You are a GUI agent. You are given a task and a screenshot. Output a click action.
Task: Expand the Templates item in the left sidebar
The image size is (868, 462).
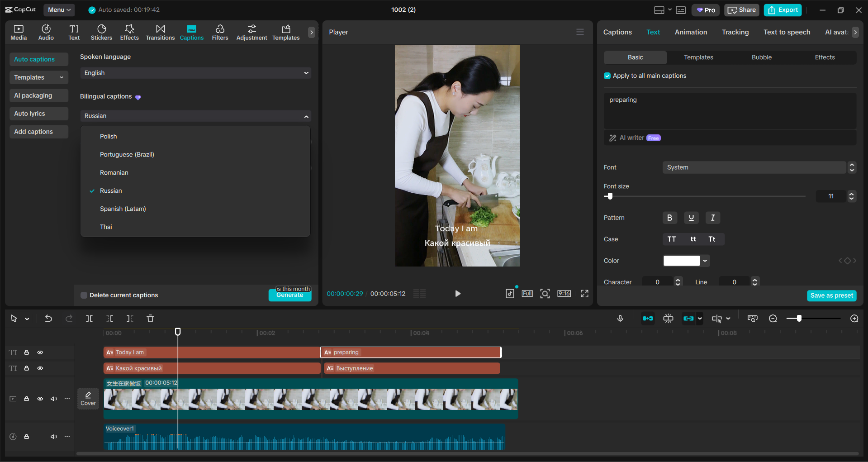(38, 77)
